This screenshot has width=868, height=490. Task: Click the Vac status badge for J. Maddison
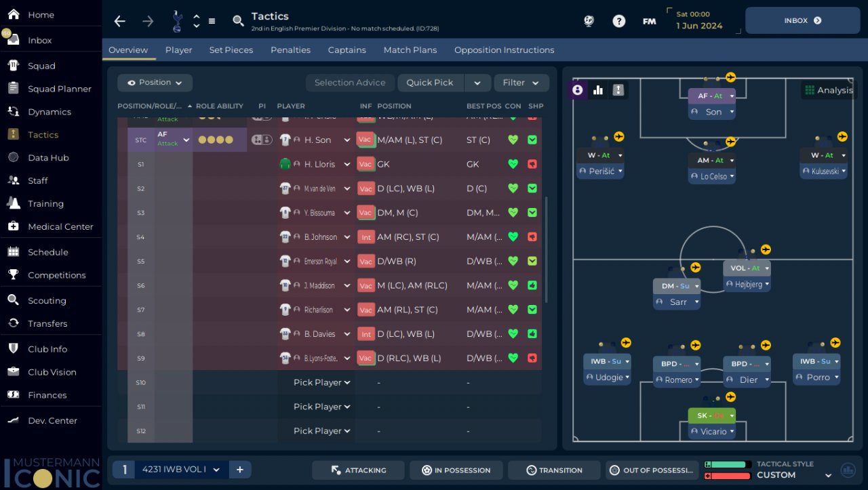tap(366, 285)
